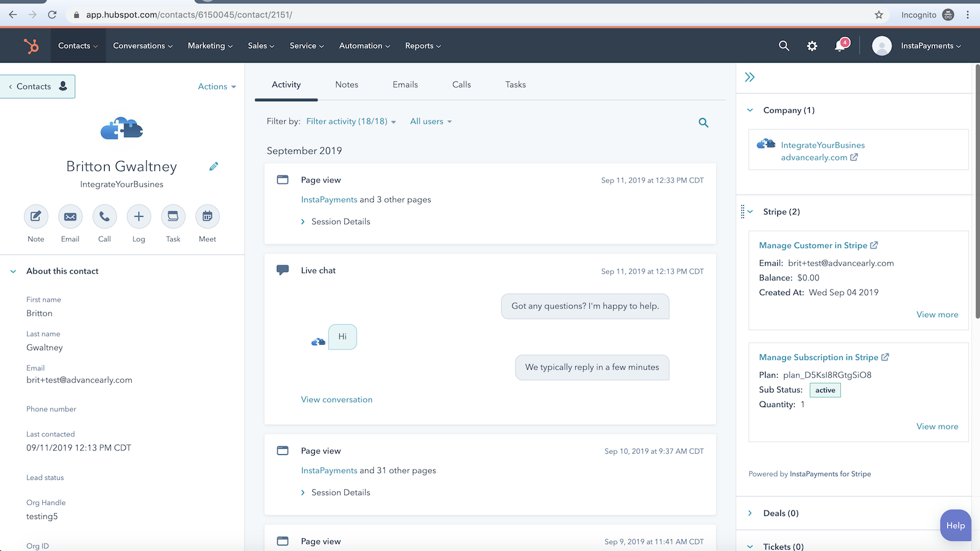Collapse the Tickets (0) section
Viewport: 980px width, 551px height.
[x=750, y=546]
